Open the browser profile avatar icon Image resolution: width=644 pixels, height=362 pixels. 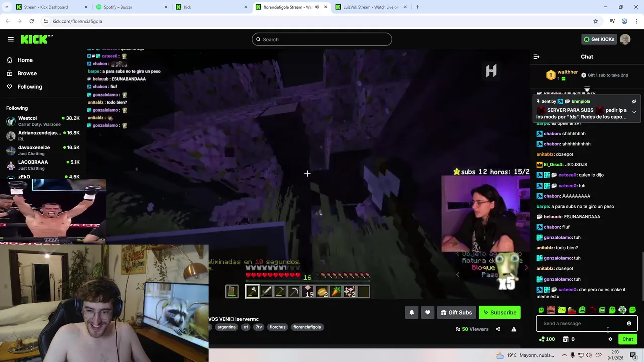coord(624,21)
